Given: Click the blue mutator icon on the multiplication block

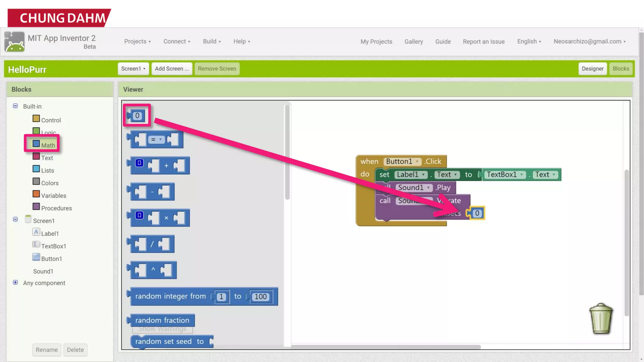Looking at the screenshot, I should click(x=139, y=215).
